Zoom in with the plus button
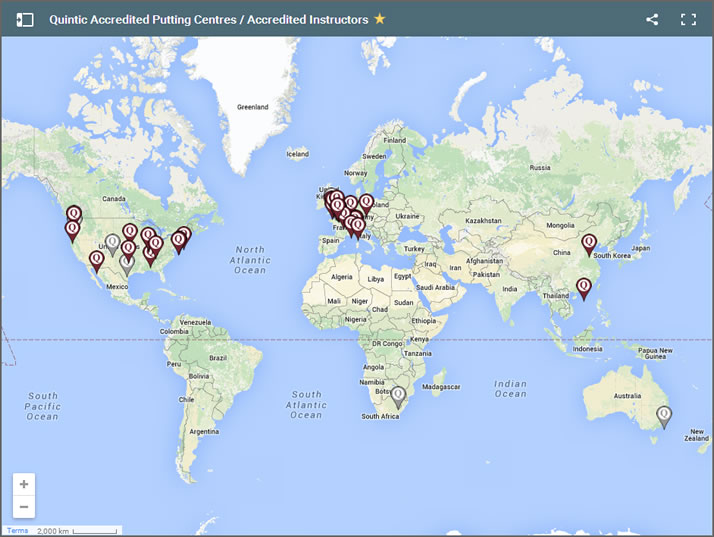Image resolution: width=714 pixels, height=537 pixels. [x=24, y=484]
